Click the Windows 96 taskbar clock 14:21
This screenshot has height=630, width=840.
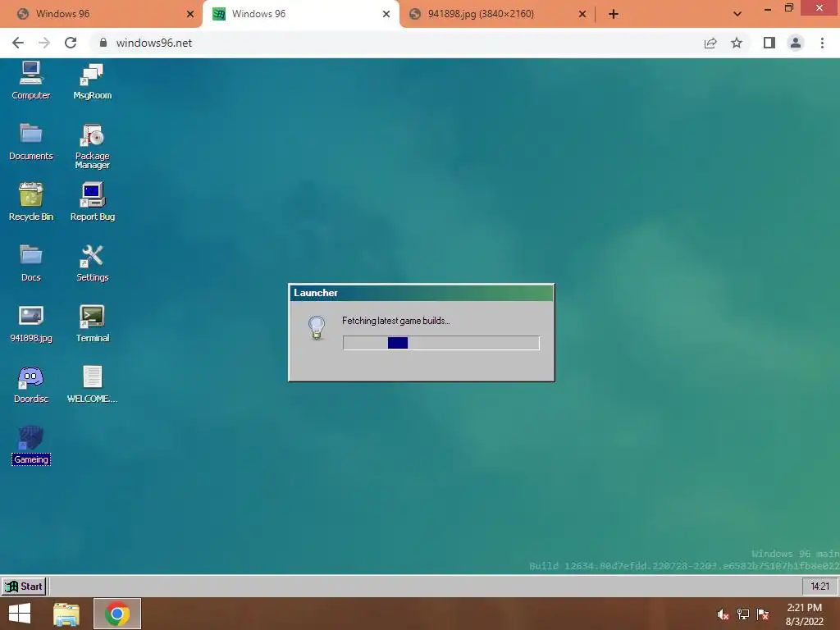[x=819, y=586]
